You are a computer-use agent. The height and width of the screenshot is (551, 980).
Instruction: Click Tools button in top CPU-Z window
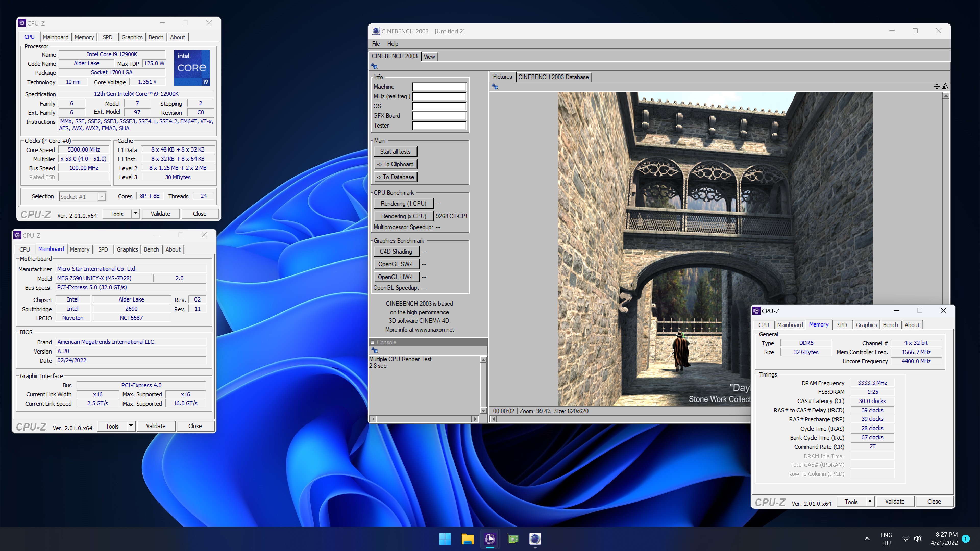pyautogui.click(x=117, y=214)
